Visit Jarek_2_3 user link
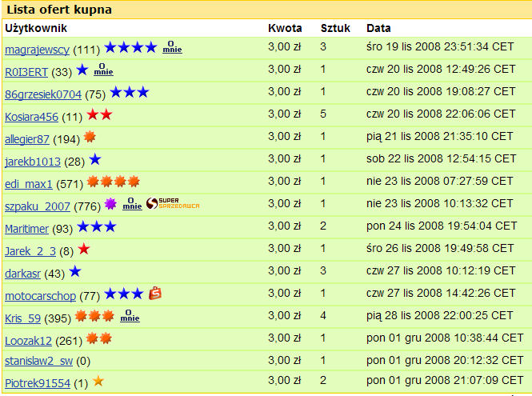This screenshot has height=396, width=532. tap(30, 251)
